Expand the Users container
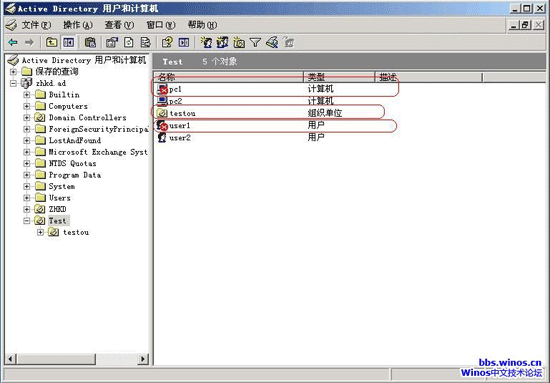This screenshot has height=383, width=550. [x=27, y=198]
